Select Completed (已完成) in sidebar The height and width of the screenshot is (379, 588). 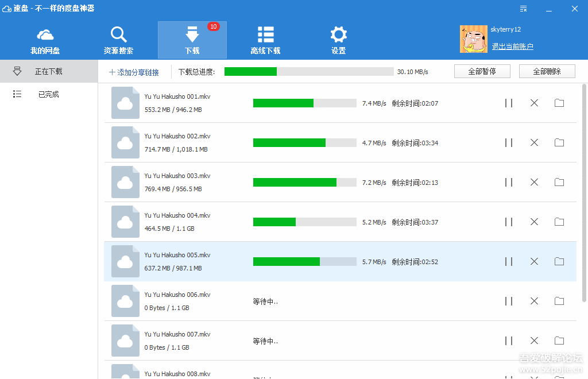point(49,94)
